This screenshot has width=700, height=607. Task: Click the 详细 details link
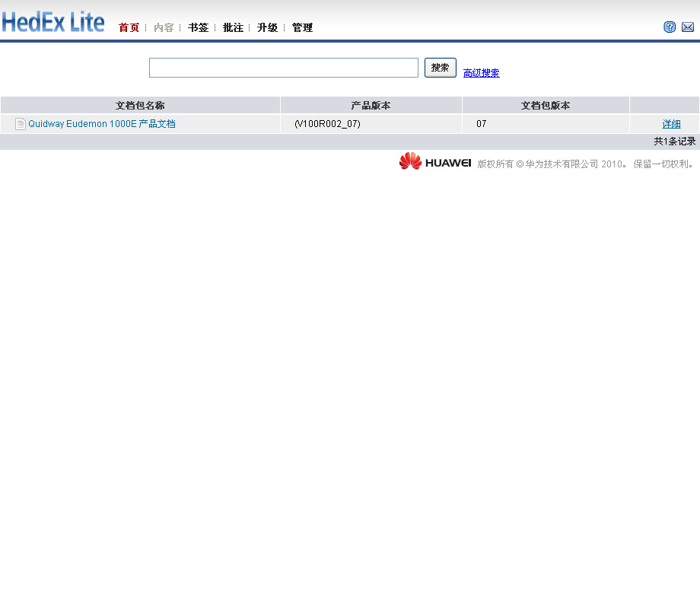(672, 123)
